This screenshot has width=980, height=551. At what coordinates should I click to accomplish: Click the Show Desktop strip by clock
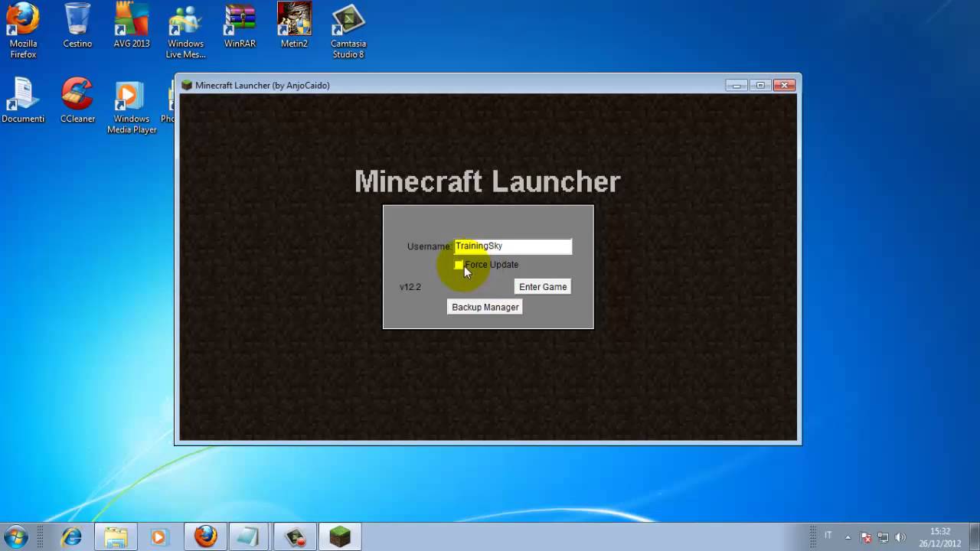pyautogui.click(x=975, y=536)
